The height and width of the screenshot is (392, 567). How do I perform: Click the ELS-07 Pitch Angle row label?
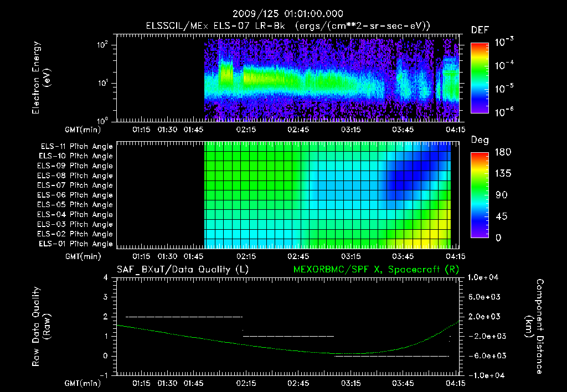(x=75, y=185)
